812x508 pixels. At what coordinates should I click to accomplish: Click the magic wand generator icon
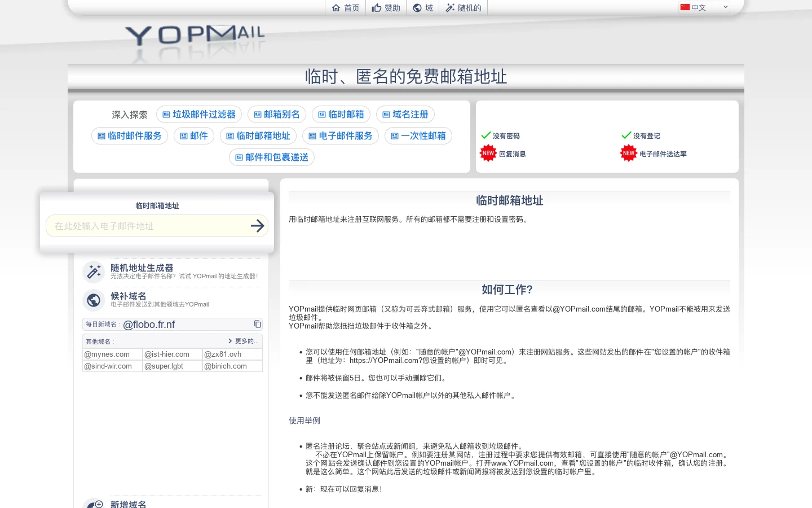pyautogui.click(x=94, y=272)
